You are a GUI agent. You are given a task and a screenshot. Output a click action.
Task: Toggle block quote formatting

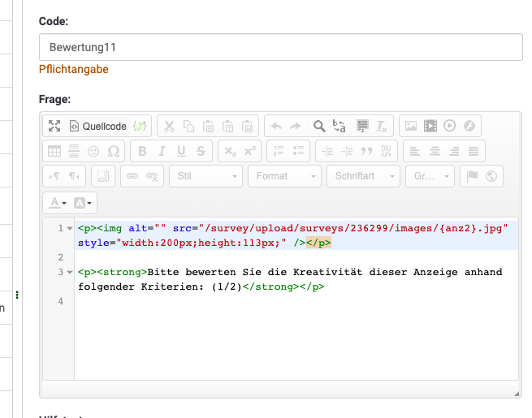click(x=367, y=151)
